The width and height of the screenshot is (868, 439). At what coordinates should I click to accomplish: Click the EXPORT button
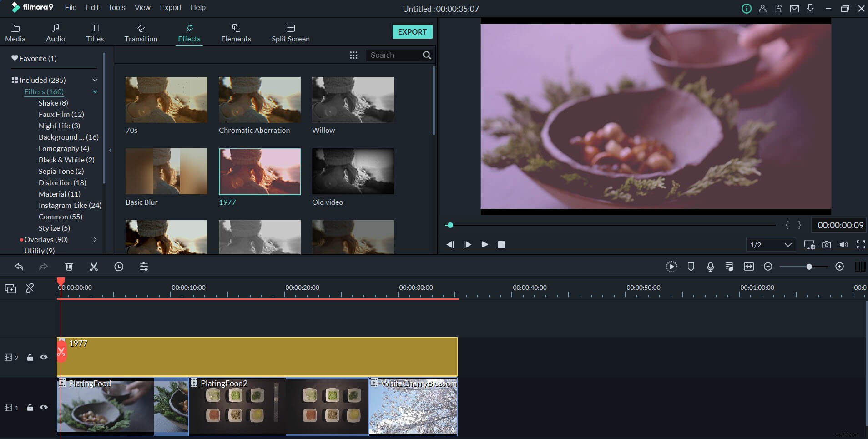point(412,32)
